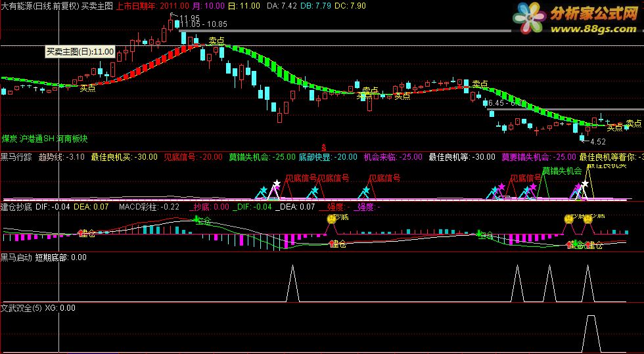Click the 11.05 - 10.85 gap label
This screenshot has height=354, width=644.
203,25
